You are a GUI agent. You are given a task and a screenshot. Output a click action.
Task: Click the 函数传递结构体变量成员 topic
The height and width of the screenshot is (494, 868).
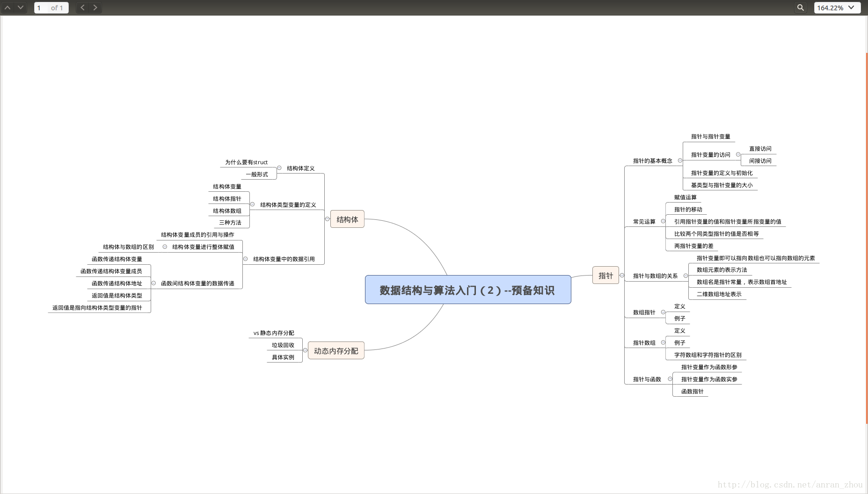(x=111, y=271)
